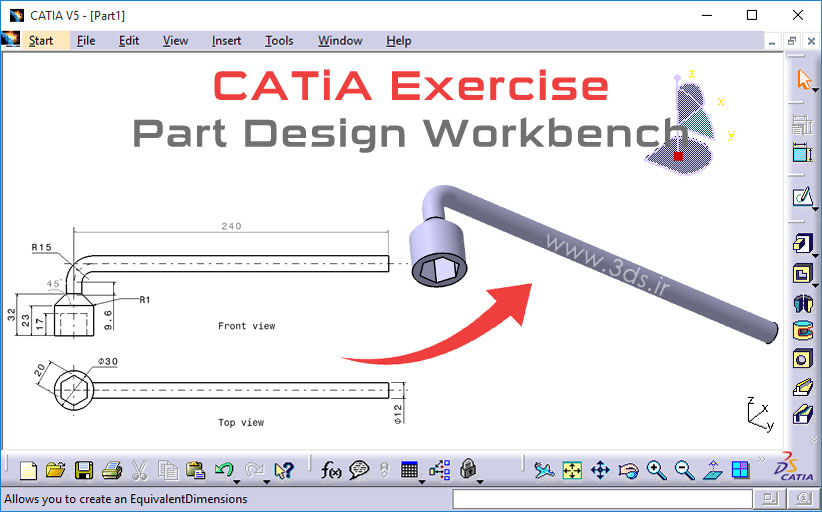The image size is (822, 512).
Task: Click the Multi-View quad icon
Action: tap(740, 470)
